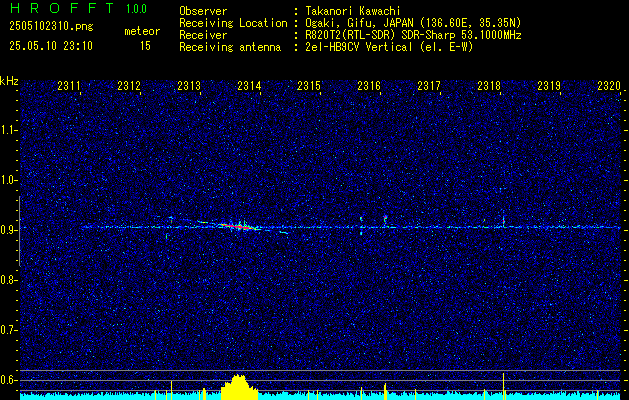Screen dimensions: 629x400
Task: Click the timestamp 25.05.10 23:10
Action: point(51,46)
